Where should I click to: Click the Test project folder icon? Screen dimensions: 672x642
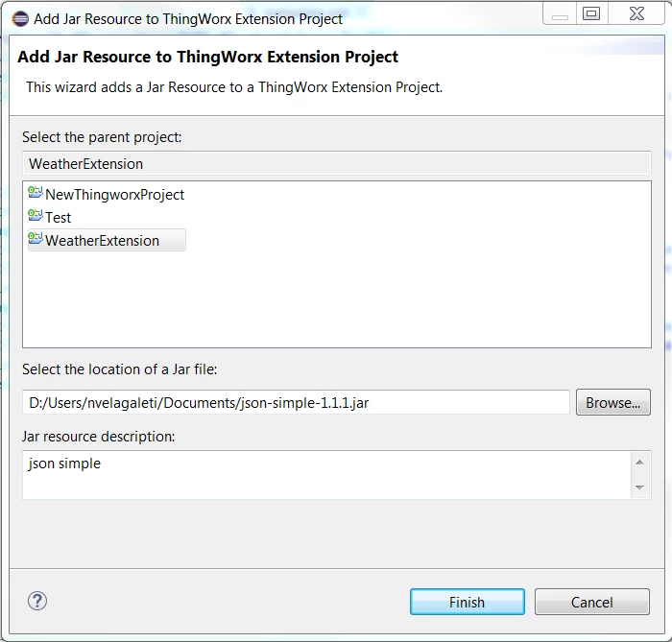click(36, 215)
